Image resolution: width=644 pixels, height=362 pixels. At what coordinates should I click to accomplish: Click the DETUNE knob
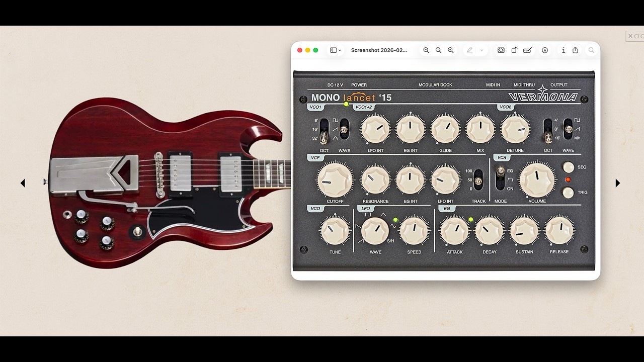pos(515,129)
